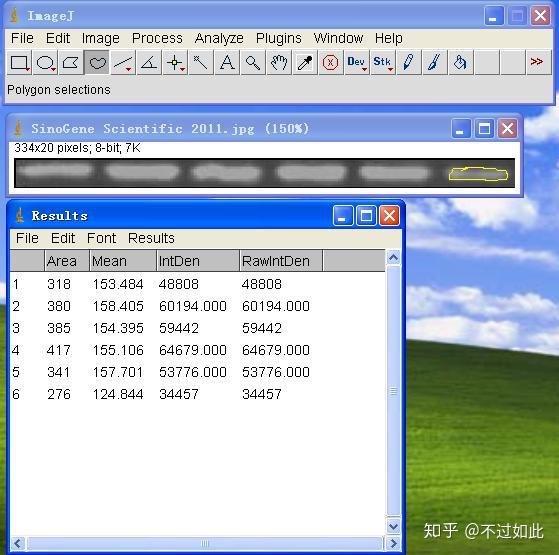Activate the Freehand selection tool
The image size is (559, 555).
(97, 63)
